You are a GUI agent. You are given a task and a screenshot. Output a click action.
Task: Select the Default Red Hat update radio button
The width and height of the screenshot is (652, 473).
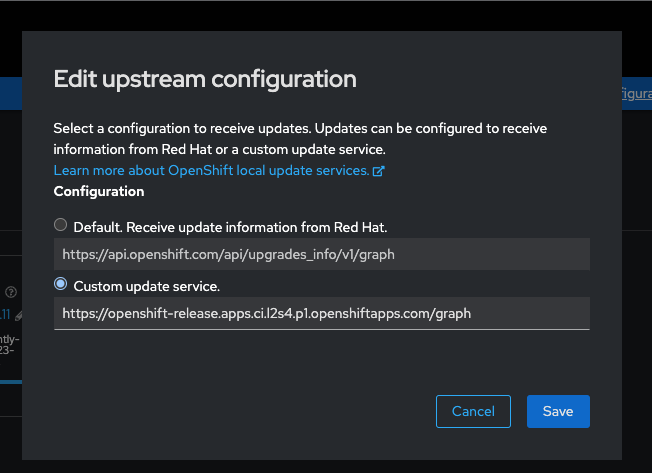(60, 225)
